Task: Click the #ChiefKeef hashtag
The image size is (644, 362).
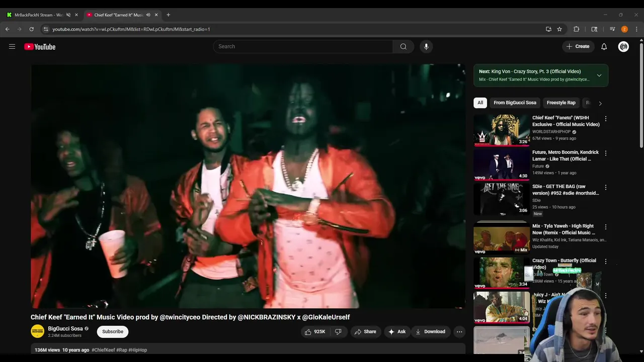Action: [x=103, y=350]
